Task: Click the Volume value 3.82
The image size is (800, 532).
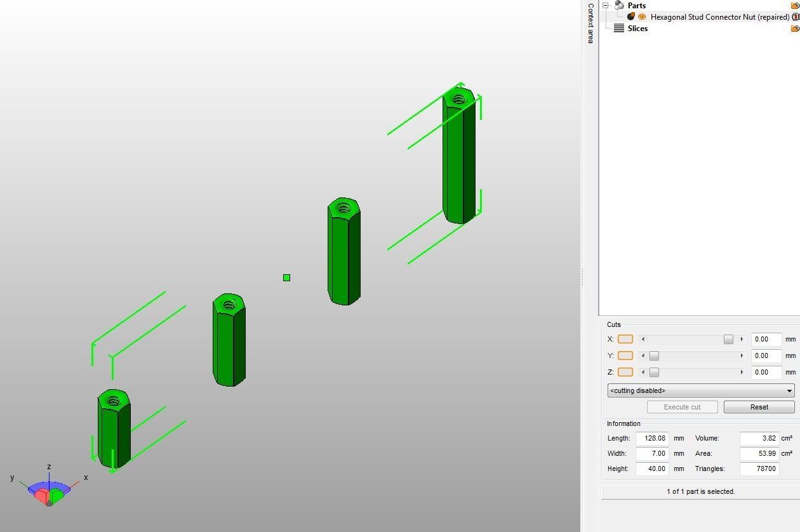Action: [x=759, y=438]
